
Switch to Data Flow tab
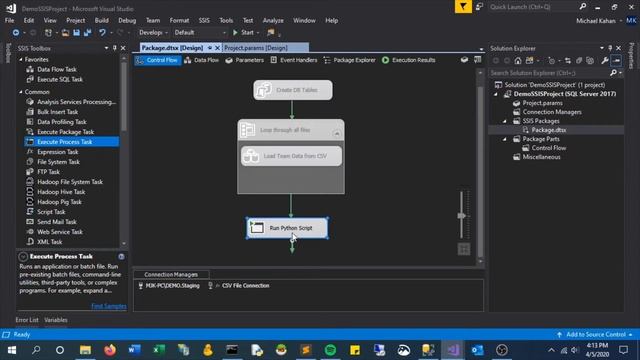pos(202,60)
